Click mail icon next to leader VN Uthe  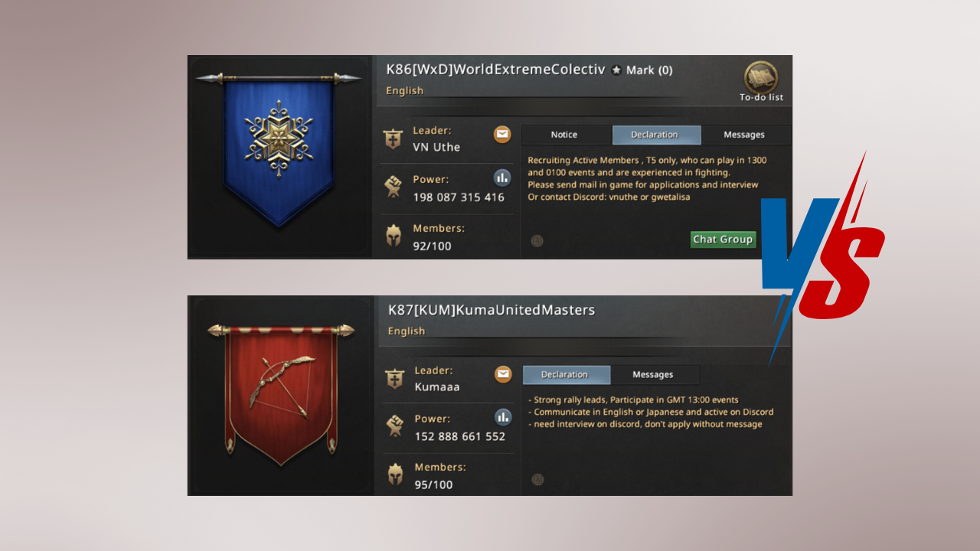click(502, 135)
